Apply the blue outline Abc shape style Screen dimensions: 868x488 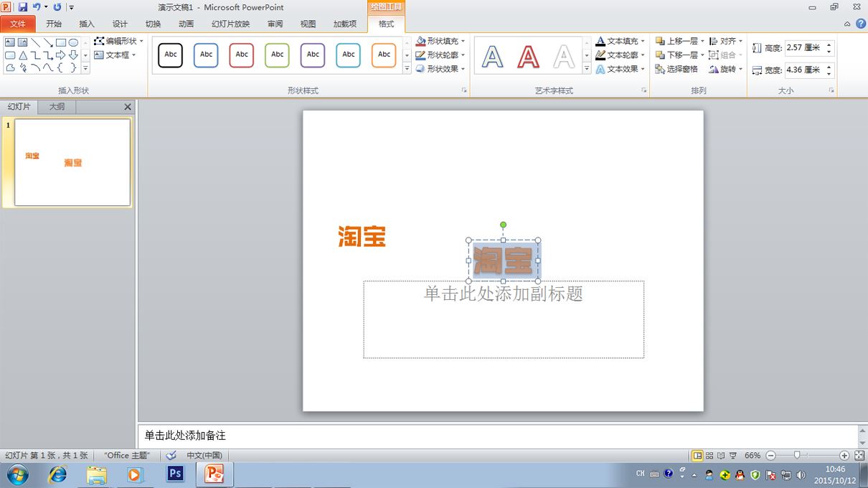[x=206, y=55]
